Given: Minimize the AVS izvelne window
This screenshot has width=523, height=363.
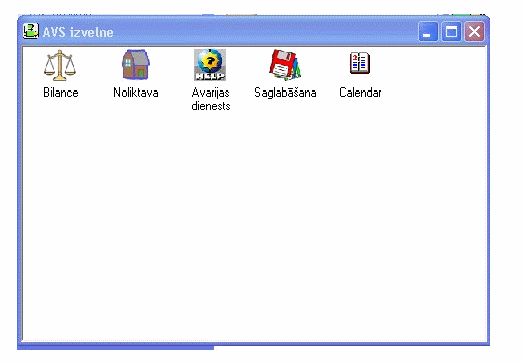Looking at the screenshot, I should [428, 32].
